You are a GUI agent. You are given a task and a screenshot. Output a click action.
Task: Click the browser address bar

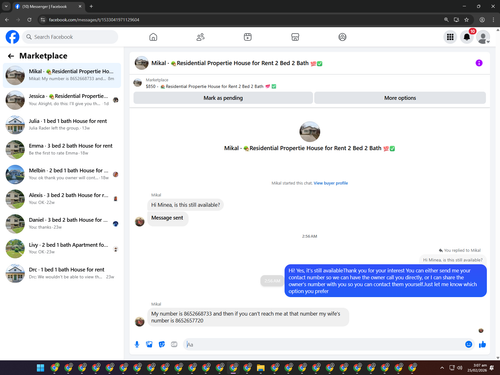coord(240,20)
